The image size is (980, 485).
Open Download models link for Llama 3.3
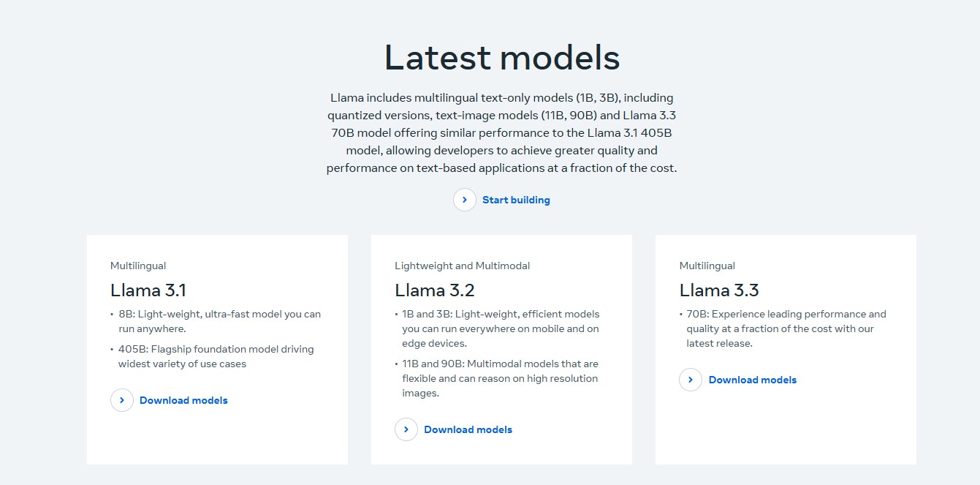click(752, 380)
